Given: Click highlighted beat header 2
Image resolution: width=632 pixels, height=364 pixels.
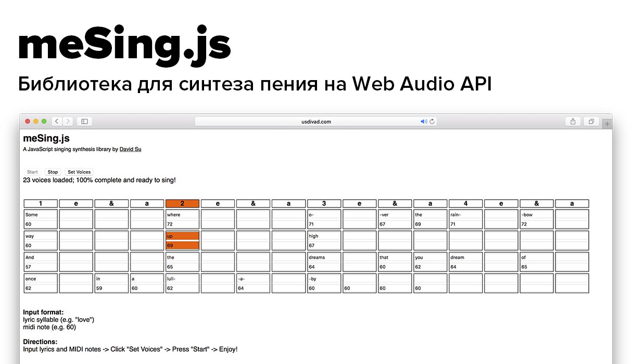Looking at the screenshot, I should click(182, 203).
